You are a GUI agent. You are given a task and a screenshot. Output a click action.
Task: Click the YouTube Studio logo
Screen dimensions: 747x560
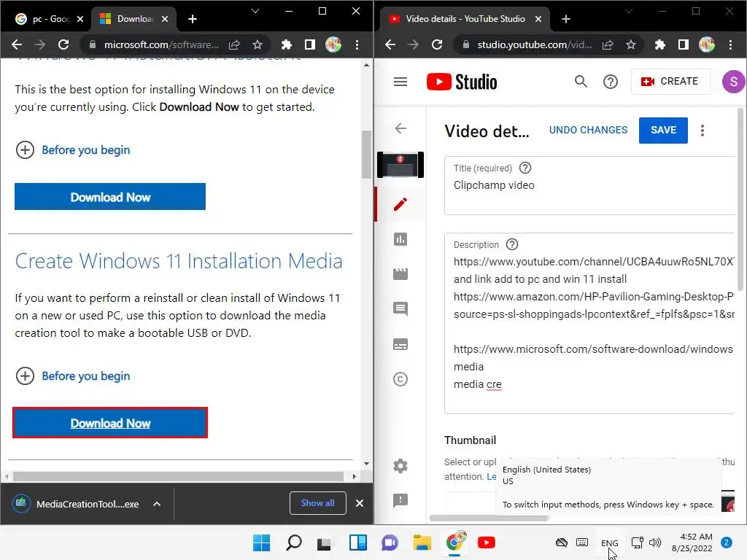click(x=462, y=82)
